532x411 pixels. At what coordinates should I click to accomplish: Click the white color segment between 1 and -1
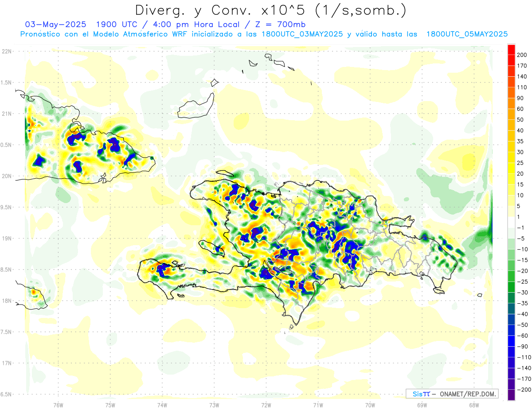tap(511, 222)
